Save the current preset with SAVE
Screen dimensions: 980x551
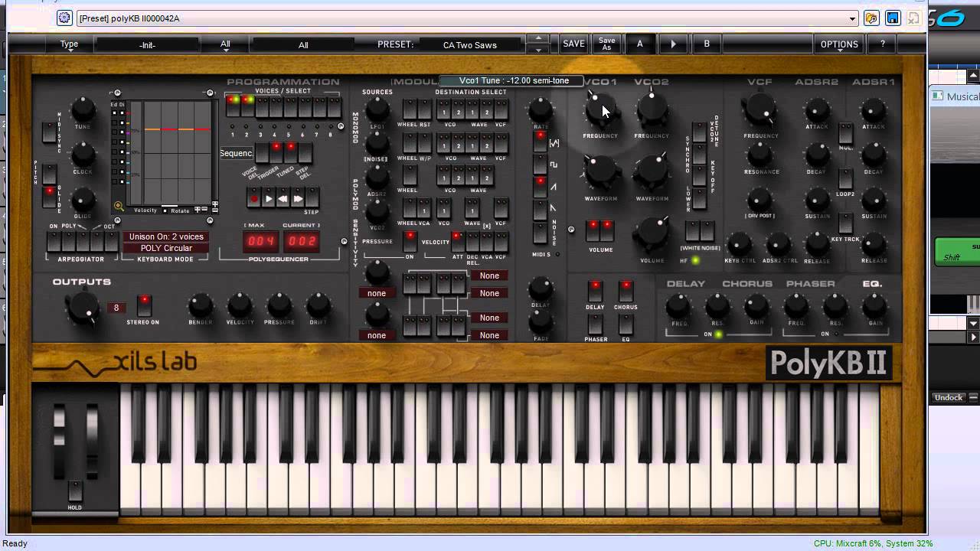coord(573,44)
